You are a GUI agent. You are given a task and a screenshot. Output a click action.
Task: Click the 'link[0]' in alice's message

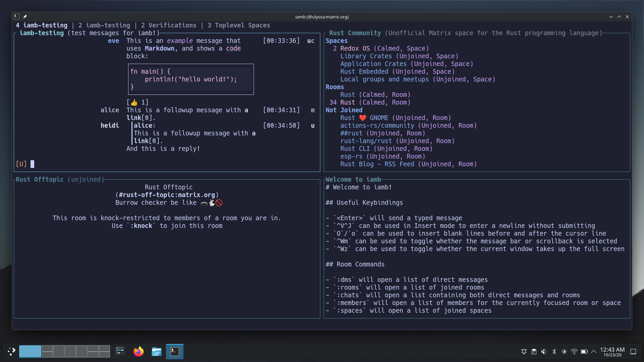click(139, 118)
